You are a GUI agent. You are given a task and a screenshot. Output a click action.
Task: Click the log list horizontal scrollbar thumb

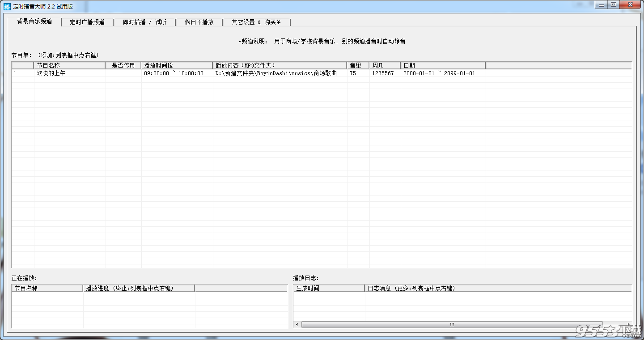coord(452,324)
